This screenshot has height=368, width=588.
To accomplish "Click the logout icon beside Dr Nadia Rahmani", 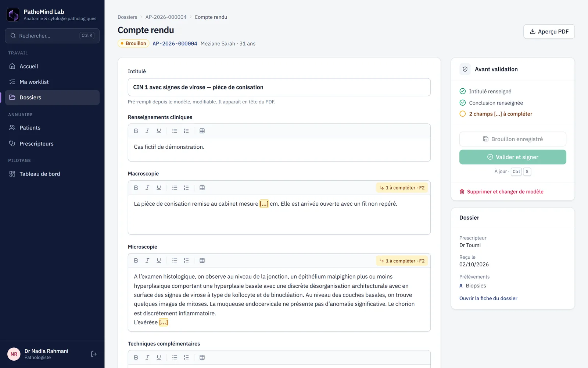I will coord(94,354).
